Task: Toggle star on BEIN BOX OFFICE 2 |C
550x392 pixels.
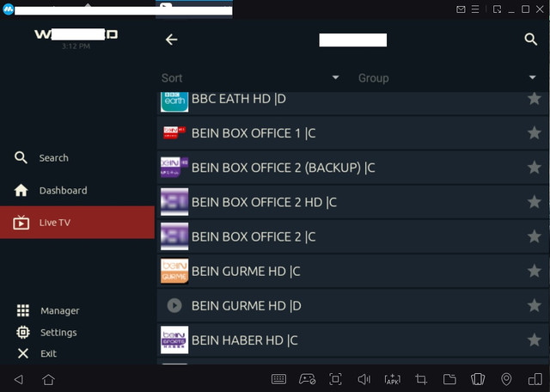Action: pos(534,236)
